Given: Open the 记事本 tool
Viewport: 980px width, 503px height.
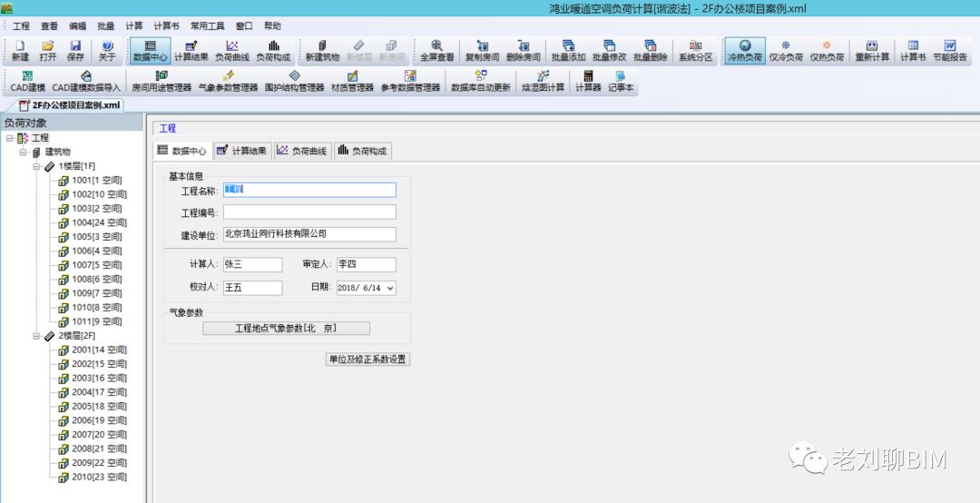Looking at the screenshot, I should [x=621, y=82].
